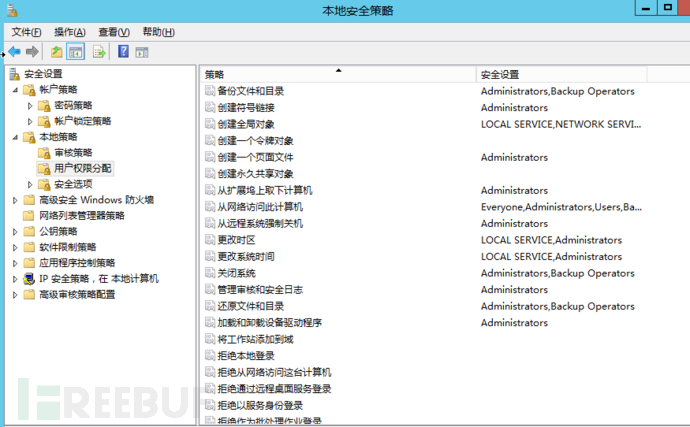Open the 文件(F) menu
This screenshot has width=690, height=427.
(x=26, y=32)
